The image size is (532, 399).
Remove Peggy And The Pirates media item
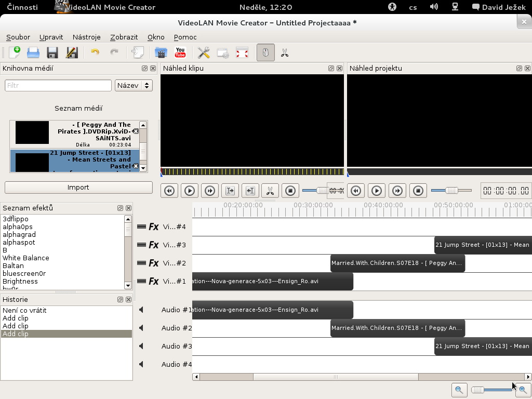136,131
